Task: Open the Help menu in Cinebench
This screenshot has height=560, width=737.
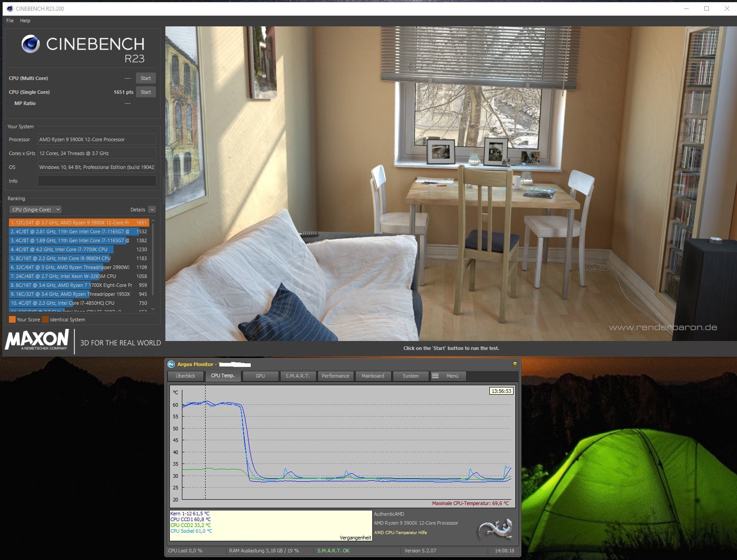Action: pos(25,21)
